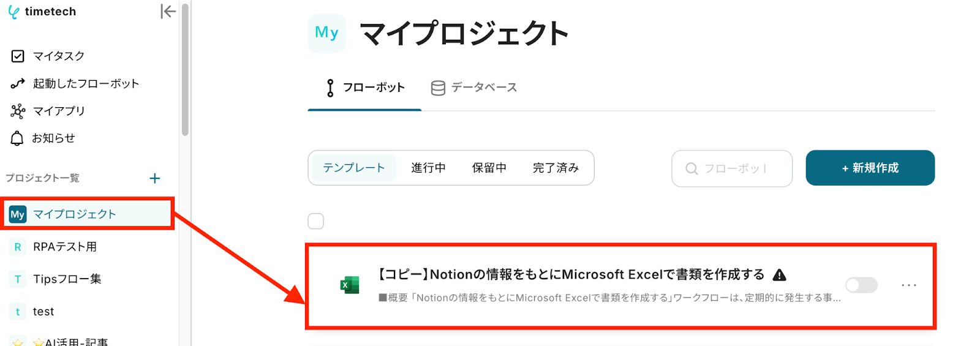The image size is (980, 346).
Task: Open マイタスク checkbox icon in sidebar
Action: (18, 56)
